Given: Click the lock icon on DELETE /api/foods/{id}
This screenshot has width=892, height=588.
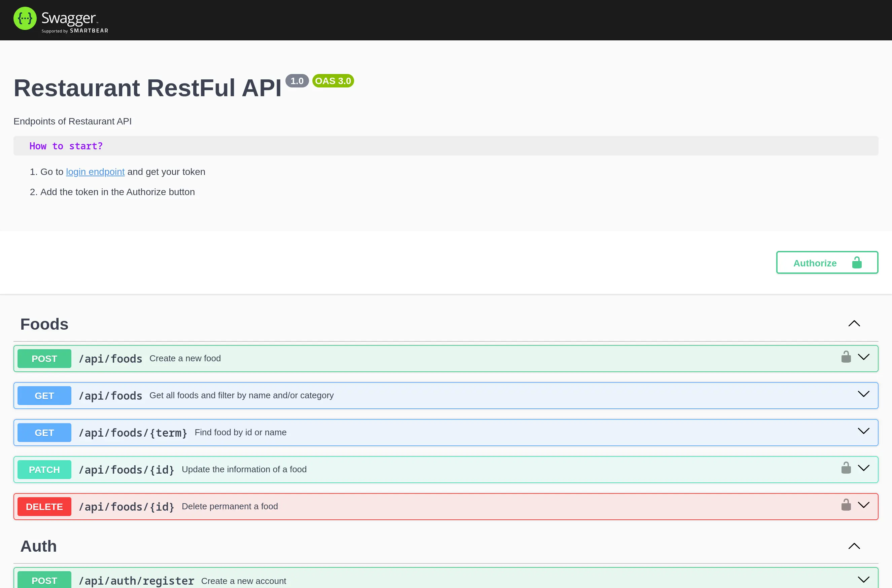Looking at the screenshot, I should 846,505.
